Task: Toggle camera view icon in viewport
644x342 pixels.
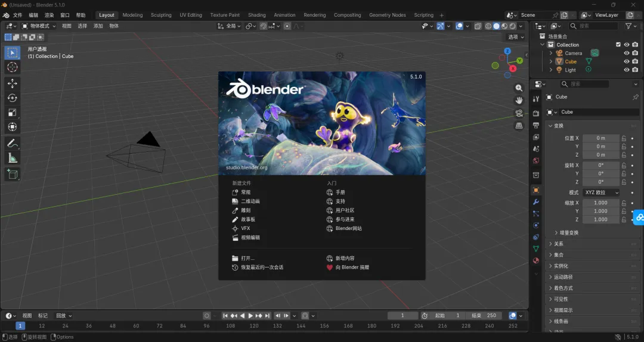Action: point(519,113)
